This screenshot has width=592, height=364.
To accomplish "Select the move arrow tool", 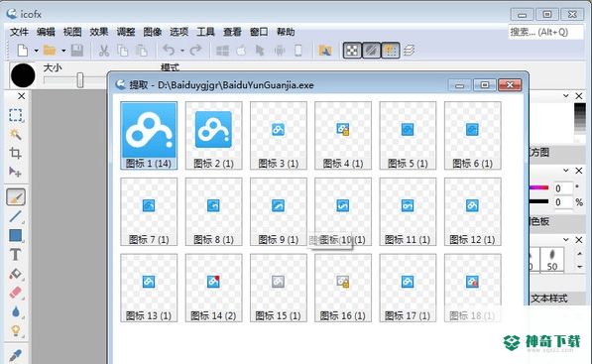I will [x=16, y=172].
